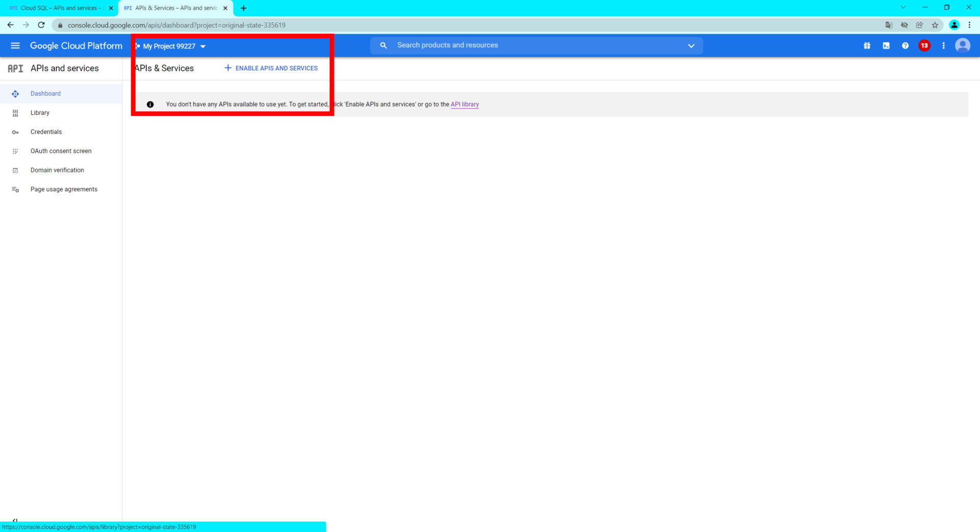Bookmark this page with the star icon
Image resolution: width=980 pixels, height=532 pixels.
click(x=935, y=25)
